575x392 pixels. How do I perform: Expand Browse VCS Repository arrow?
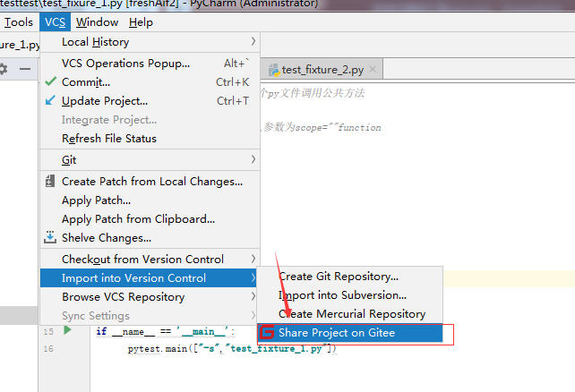253,296
